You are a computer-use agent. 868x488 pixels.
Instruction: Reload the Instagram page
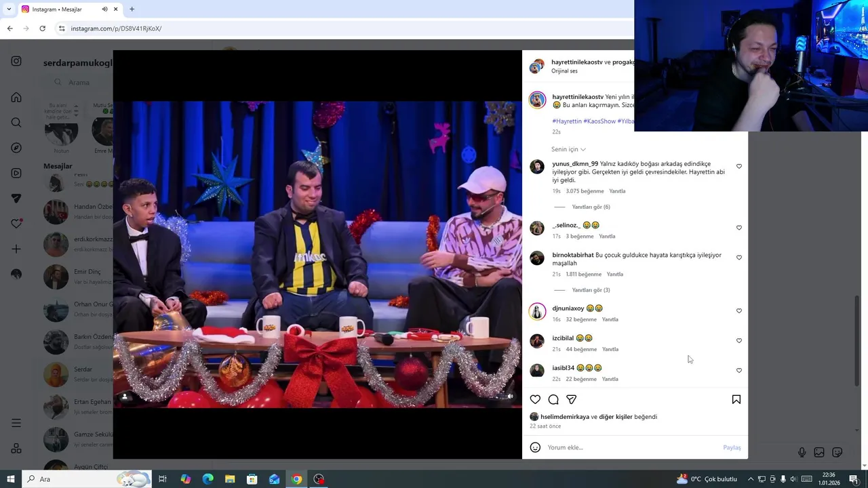pyautogui.click(x=42, y=28)
